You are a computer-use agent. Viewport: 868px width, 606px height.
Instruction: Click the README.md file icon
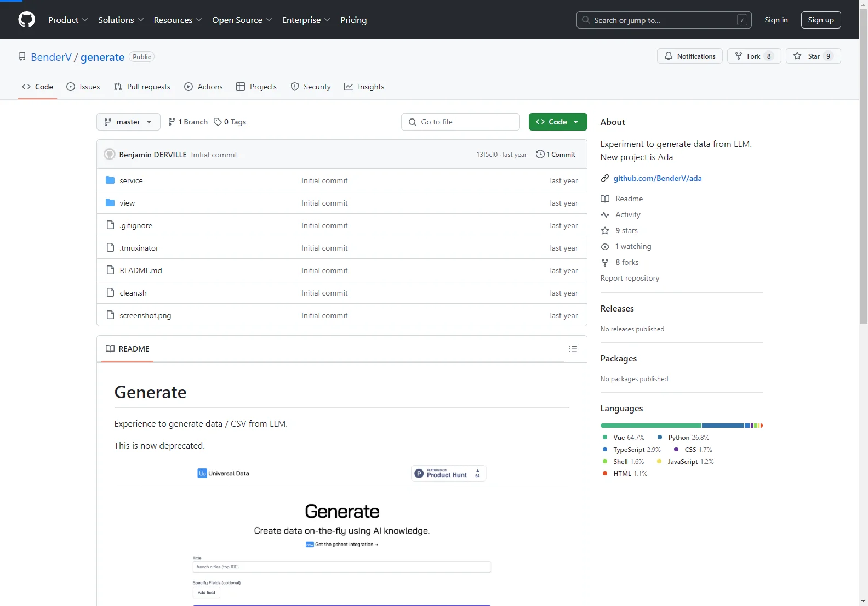click(x=110, y=270)
